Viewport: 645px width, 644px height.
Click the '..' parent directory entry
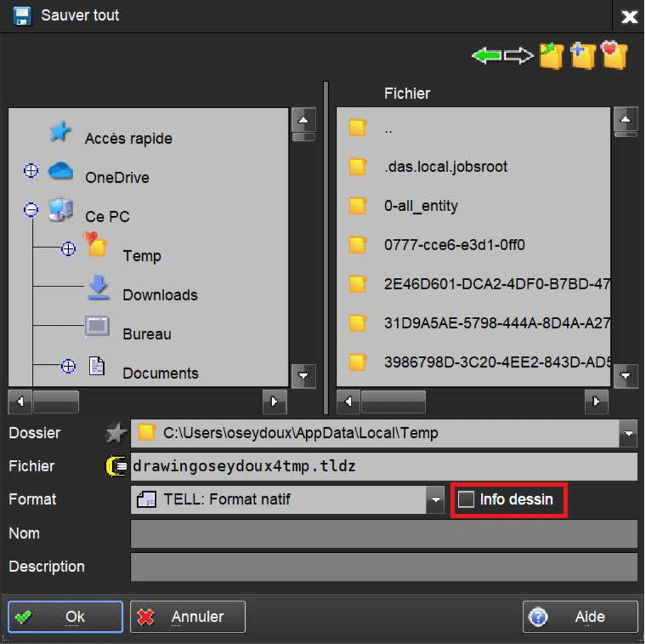tap(388, 131)
